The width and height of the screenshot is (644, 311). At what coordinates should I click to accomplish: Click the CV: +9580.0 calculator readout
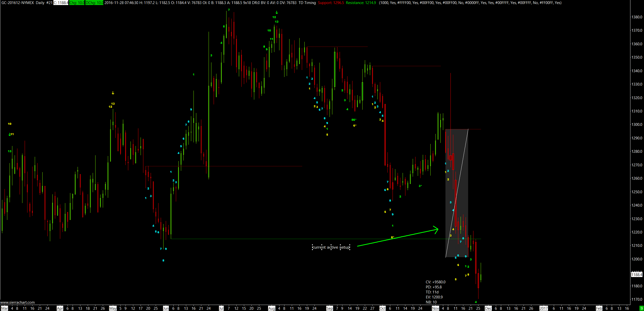(435, 282)
